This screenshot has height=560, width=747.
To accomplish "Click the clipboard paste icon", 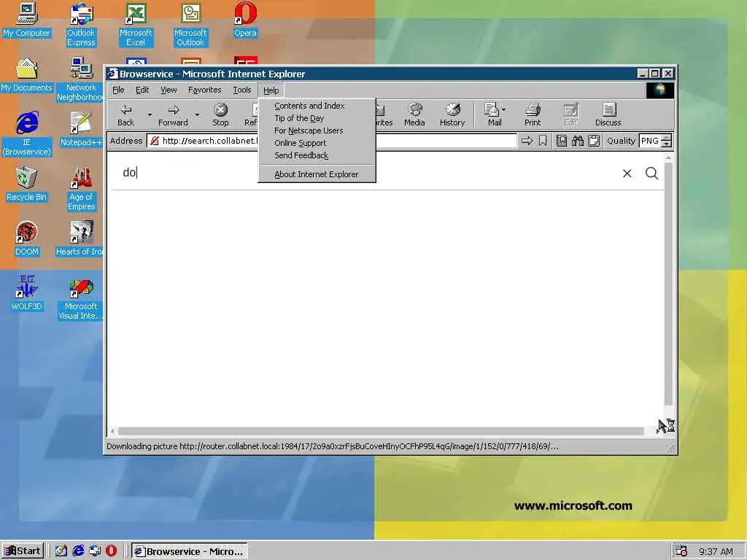I will click(594, 141).
